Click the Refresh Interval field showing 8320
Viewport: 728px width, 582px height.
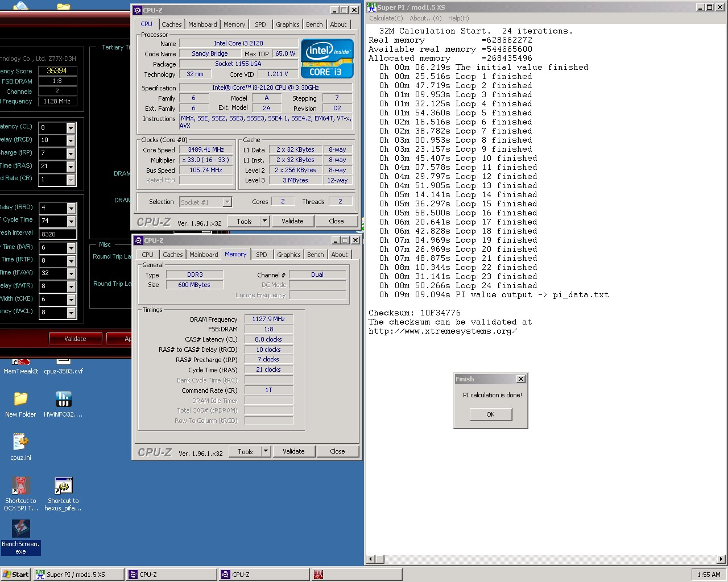coord(57,234)
